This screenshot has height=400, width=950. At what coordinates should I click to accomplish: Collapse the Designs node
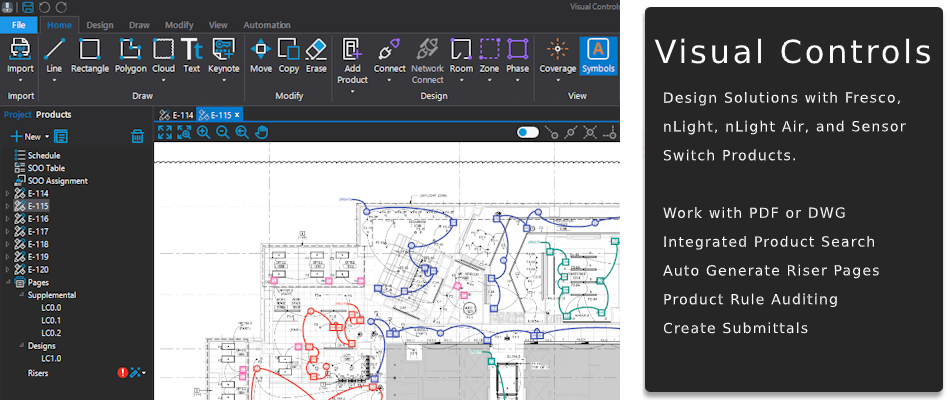(22, 346)
